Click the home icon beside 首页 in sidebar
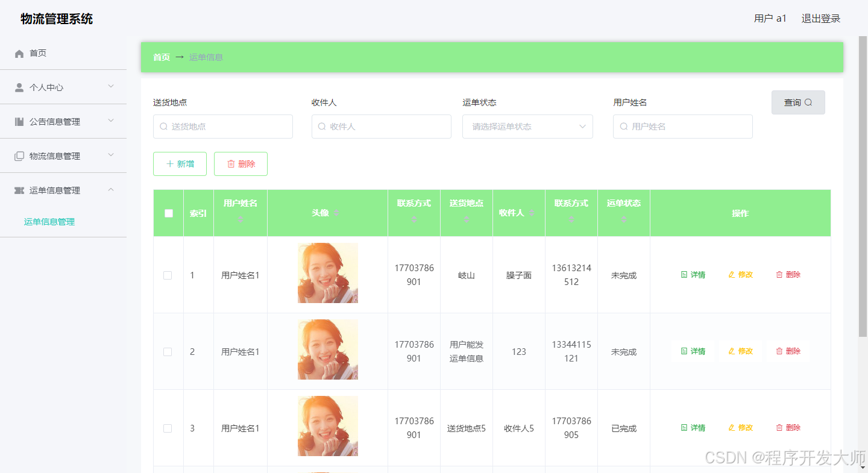Screen dimensions: 868x473 (19, 54)
